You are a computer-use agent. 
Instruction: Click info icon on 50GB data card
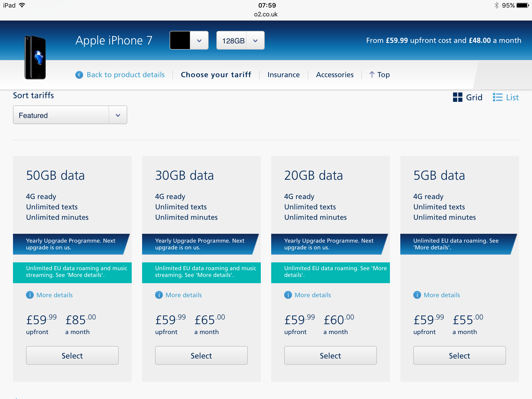(x=30, y=295)
